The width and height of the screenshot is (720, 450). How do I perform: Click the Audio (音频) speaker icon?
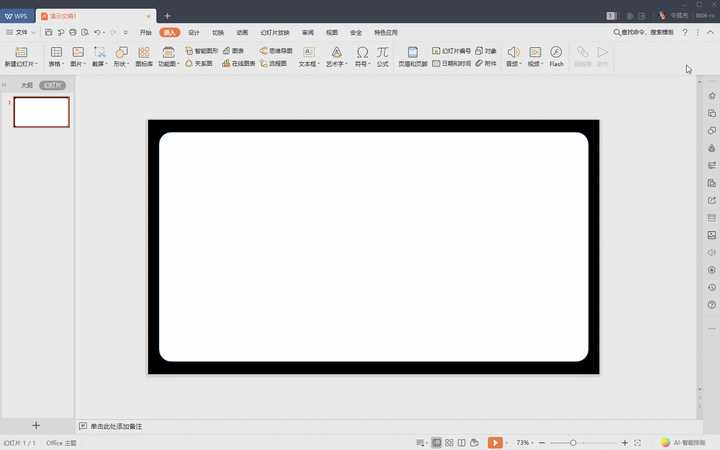(513, 52)
